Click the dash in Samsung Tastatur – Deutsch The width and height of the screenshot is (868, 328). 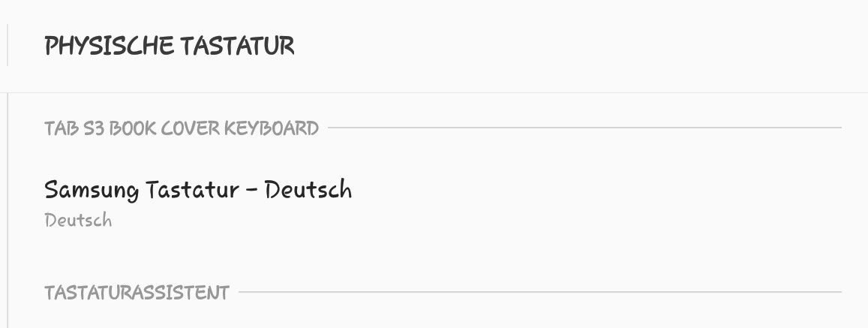point(251,191)
